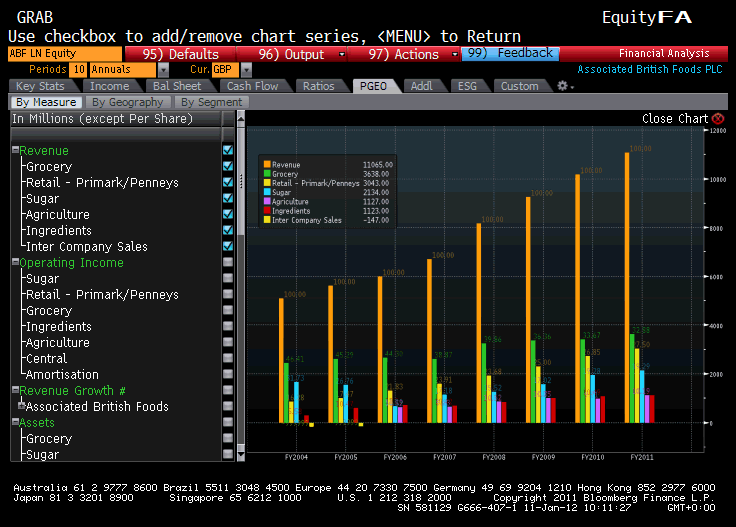
Task: Open the gear settings icon beside Custom tab
Action: click(564, 86)
